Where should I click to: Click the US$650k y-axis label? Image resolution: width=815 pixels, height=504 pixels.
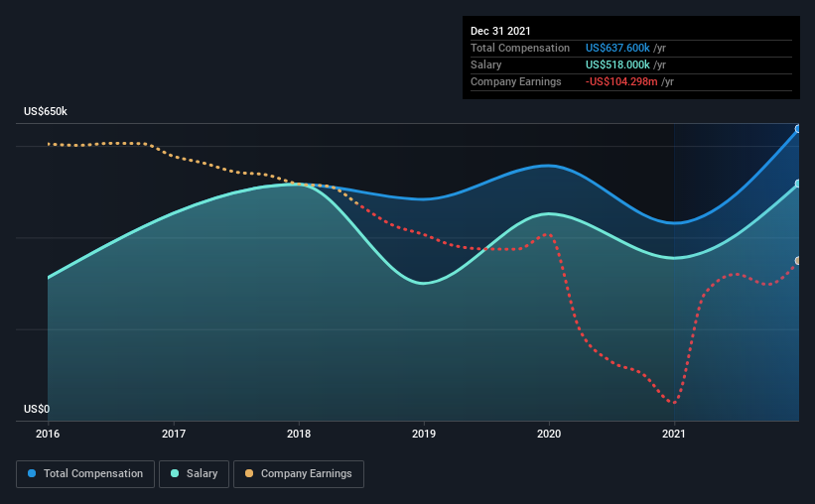pos(46,112)
